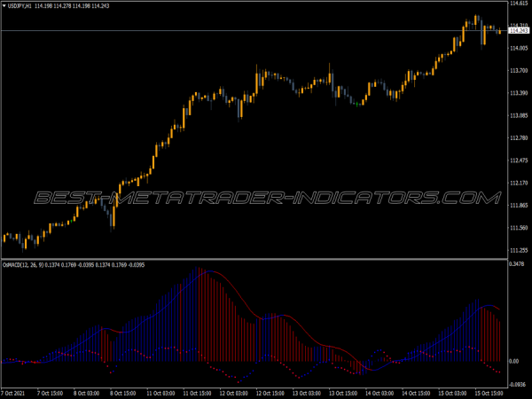Click the 7 Oct 2021 date label
The height and width of the screenshot is (399, 532).
click(13, 393)
